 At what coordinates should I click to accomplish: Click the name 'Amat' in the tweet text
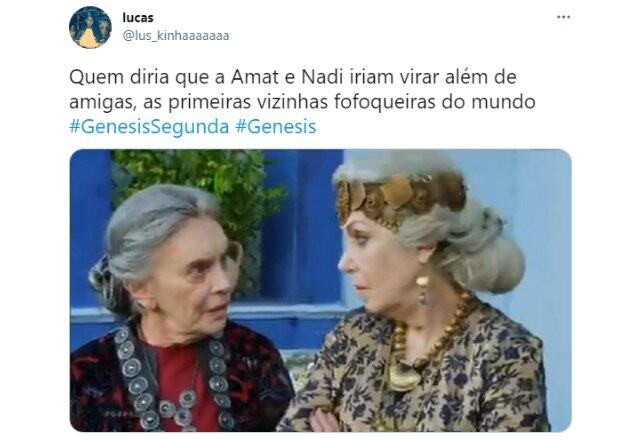[x=255, y=77]
